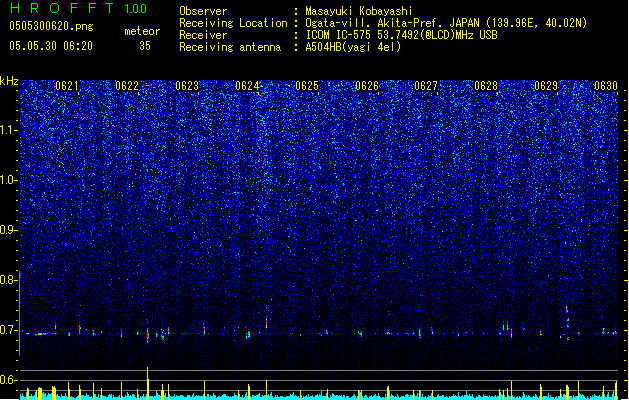Click the 0628 time marker

pyautogui.click(x=486, y=86)
